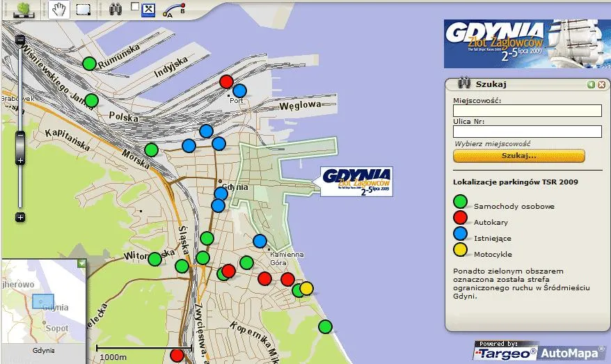Focus the Ulica Nr input field

(527, 132)
